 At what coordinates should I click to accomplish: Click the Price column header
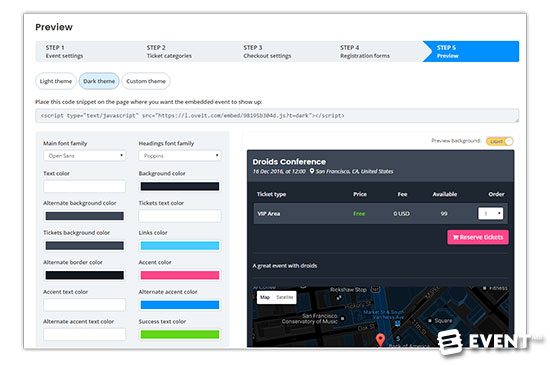[x=360, y=194]
